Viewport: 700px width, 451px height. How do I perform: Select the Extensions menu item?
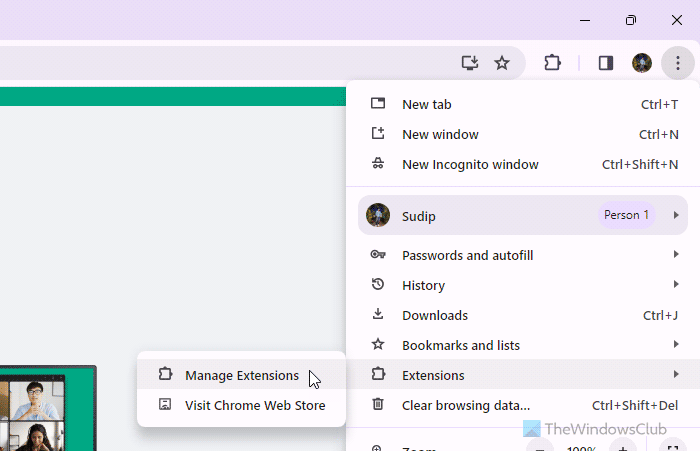(x=523, y=375)
